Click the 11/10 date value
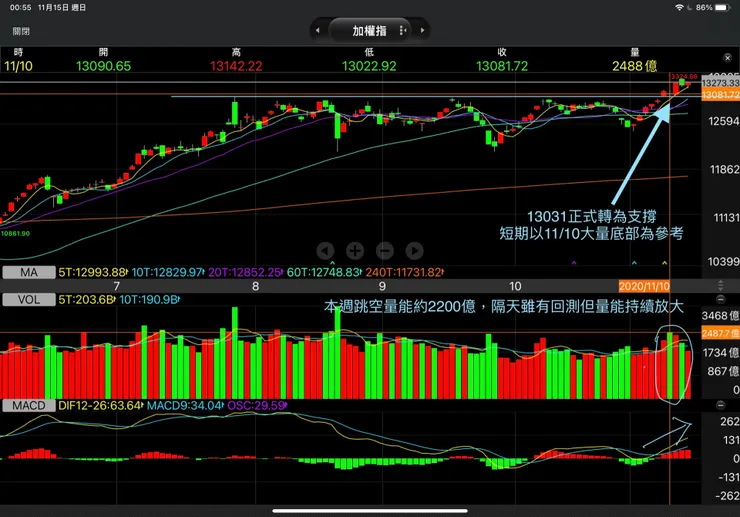This screenshot has height=517, width=740. pyautogui.click(x=18, y=66)
